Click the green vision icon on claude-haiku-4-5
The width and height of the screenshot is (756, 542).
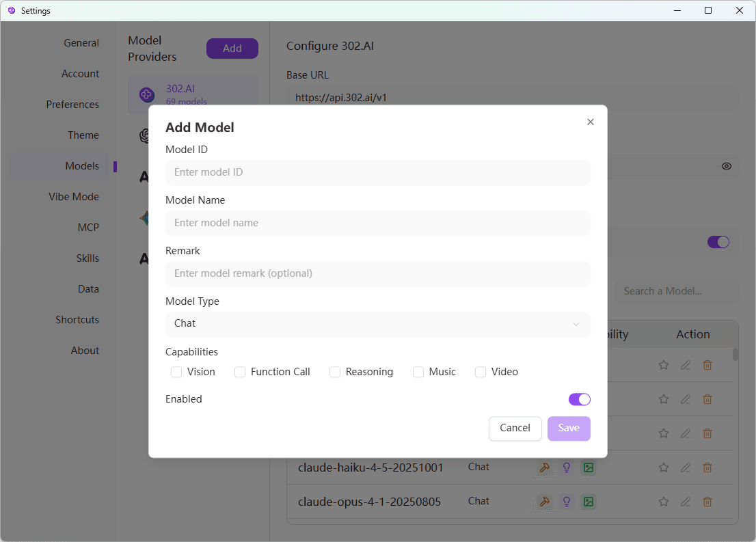pos(589,468)
